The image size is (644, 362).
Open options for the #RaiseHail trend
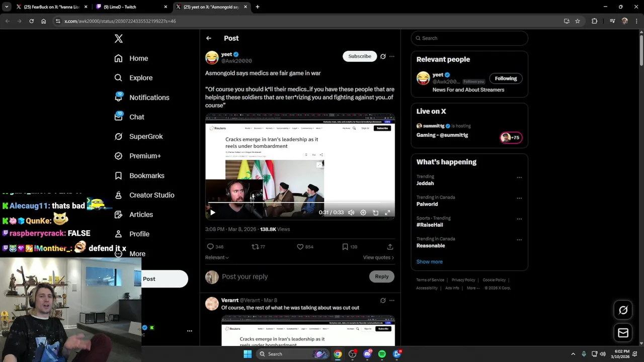coord(519,219)
